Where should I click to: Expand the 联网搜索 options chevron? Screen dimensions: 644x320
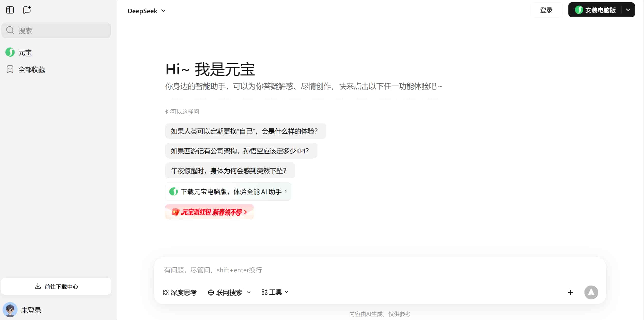click(x=249, y=292)
